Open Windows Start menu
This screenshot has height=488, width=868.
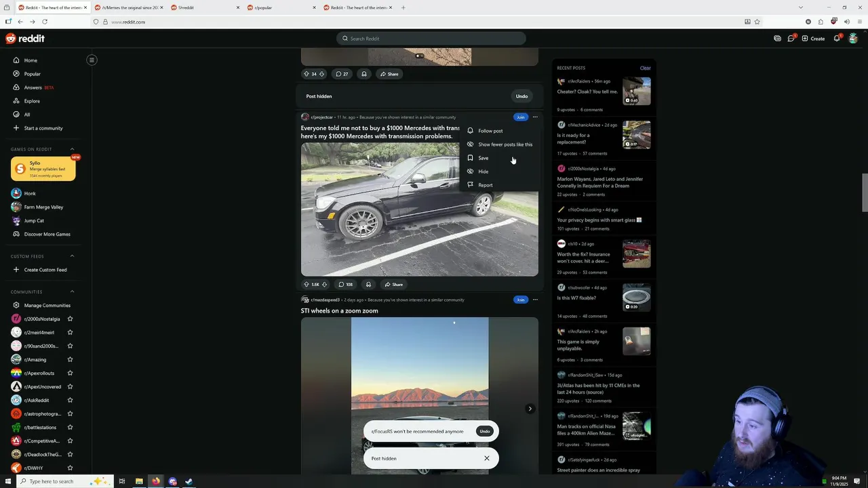click(7, 481)
